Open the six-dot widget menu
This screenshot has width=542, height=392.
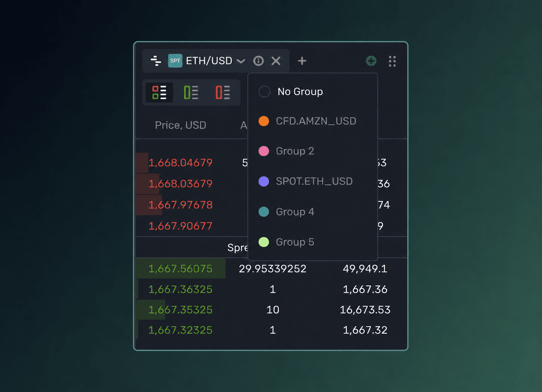click(x=392, y=61)
